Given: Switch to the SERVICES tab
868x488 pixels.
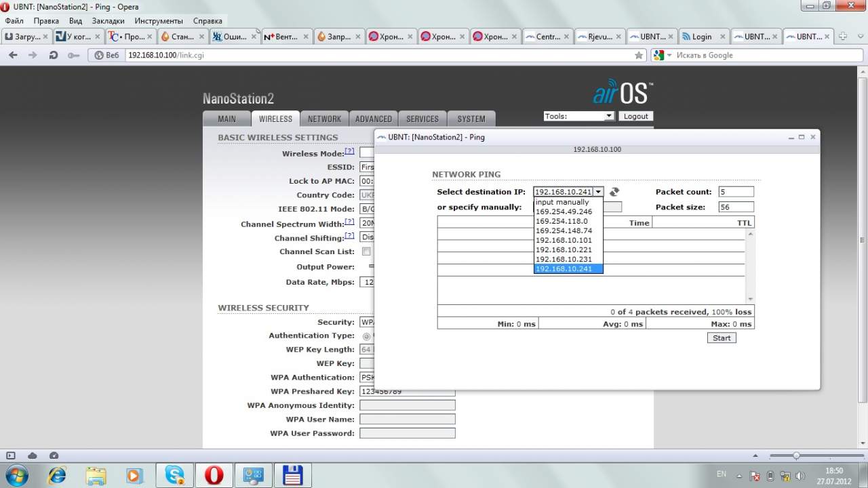Looking at the screenshot, I should pyautogui.click(x=422, y=119).
